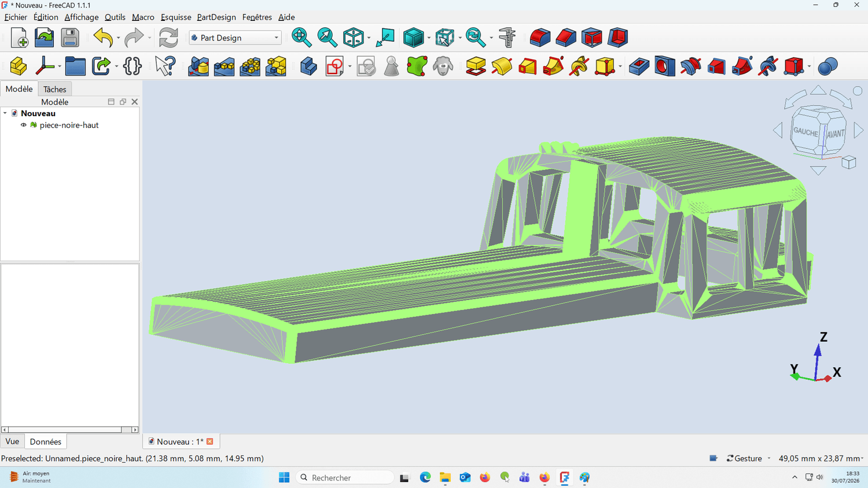Create a new document with the New icon
This screenshot has width=868, height=488.
(19, 38)
